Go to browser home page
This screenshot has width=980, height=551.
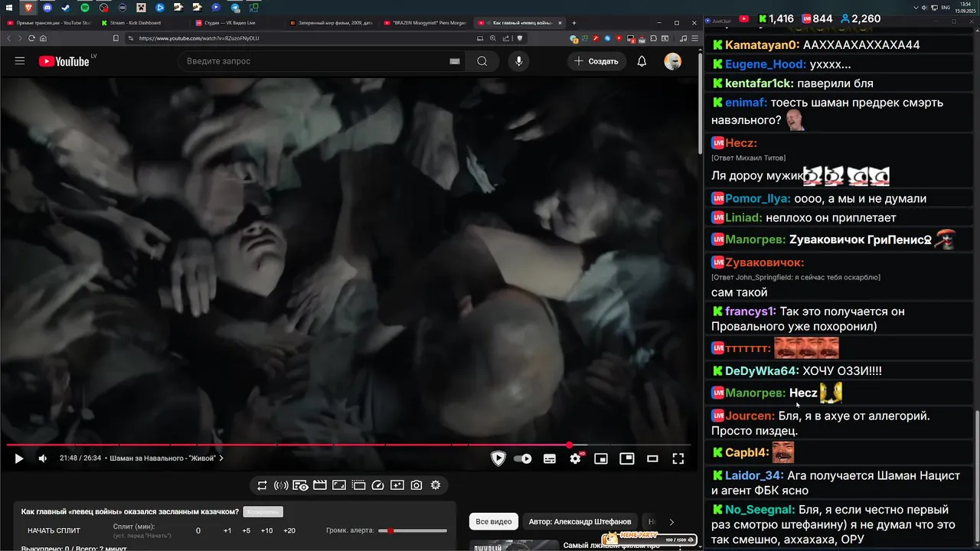pyautogui.click(x=43, y=38)
